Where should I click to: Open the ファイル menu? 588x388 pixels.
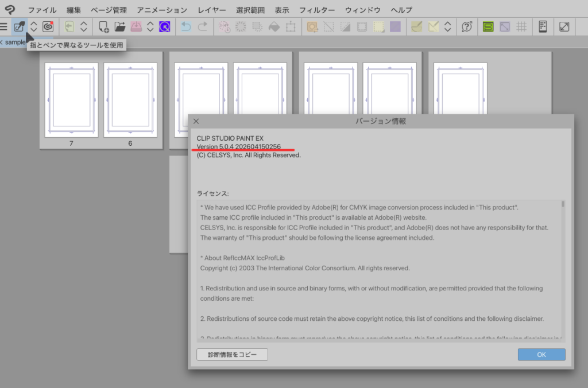click(x=42, y=10)
